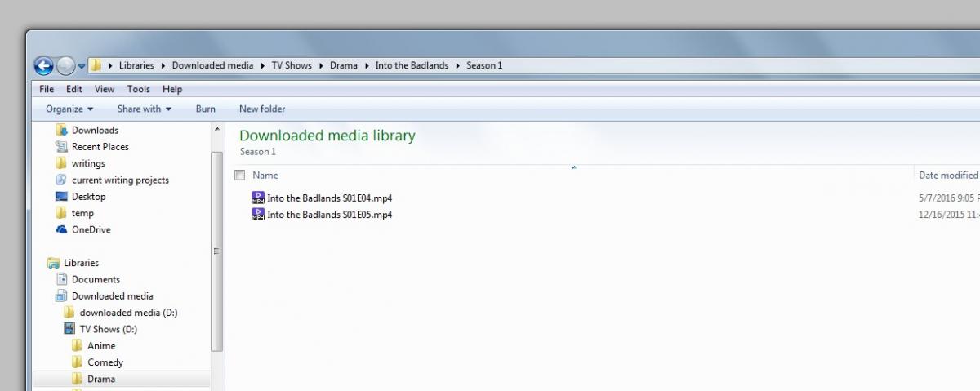980x391 pixels.
Task: Open the View menu
Action: [x=105, y=89]
